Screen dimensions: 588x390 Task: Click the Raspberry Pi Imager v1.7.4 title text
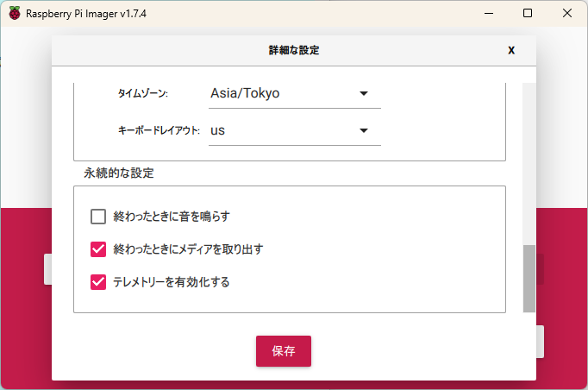85,14
